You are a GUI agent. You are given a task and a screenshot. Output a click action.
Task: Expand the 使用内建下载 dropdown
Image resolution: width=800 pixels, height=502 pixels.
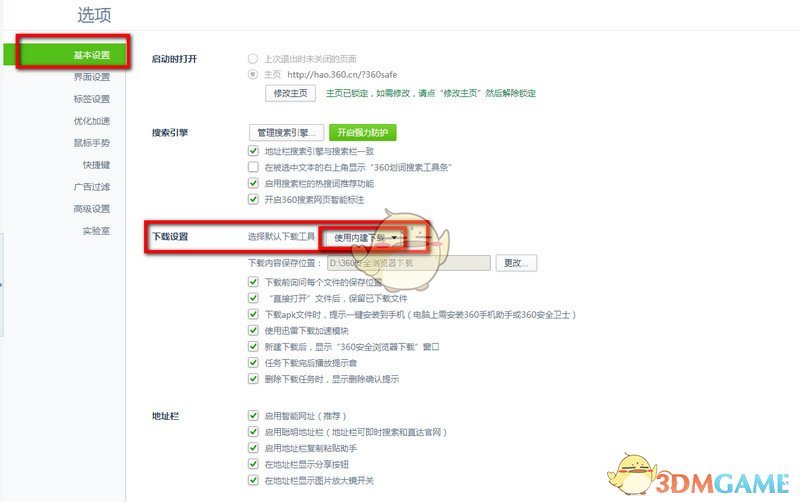(364, 238)
